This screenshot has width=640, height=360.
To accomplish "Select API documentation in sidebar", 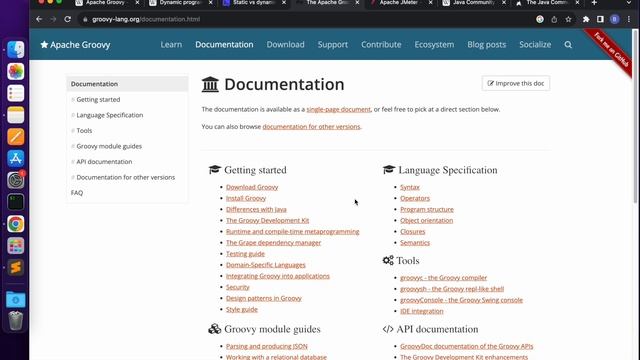I will (x=104, y=162).
